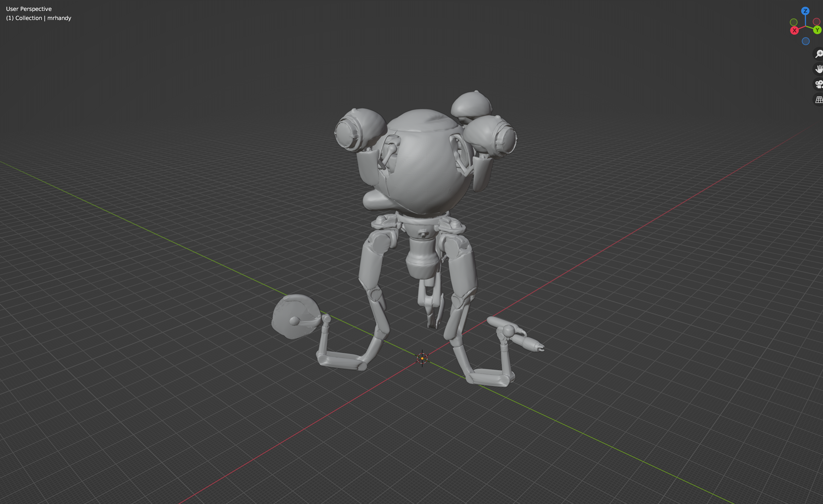Image resolution: width=823 pixels, height=504 pixels.
Task: Click the 'User Perspective' label
Action: pyautogui.click(x=29, y=9)
